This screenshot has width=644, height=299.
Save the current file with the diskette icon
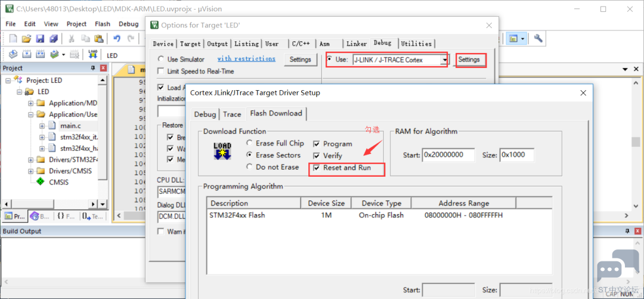(x=40, y=39)
